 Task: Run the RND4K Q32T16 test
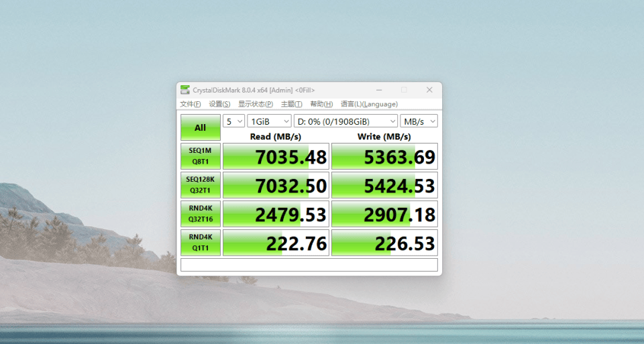pyautogui.click(x=200, y=214)
